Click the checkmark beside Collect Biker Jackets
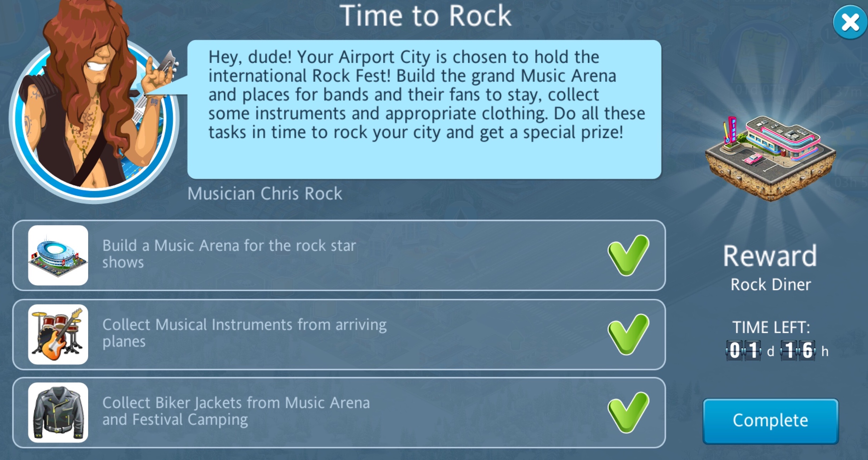 [x=628, y=413]
